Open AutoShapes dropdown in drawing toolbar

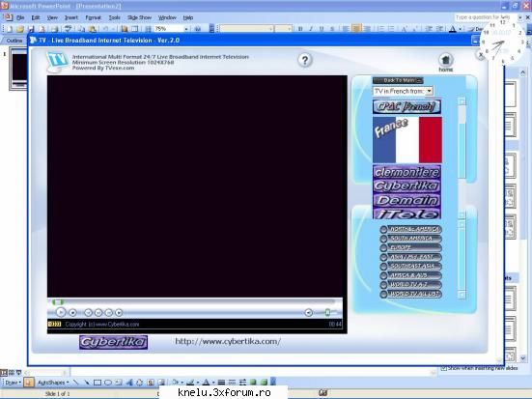(x=53, y=383)
